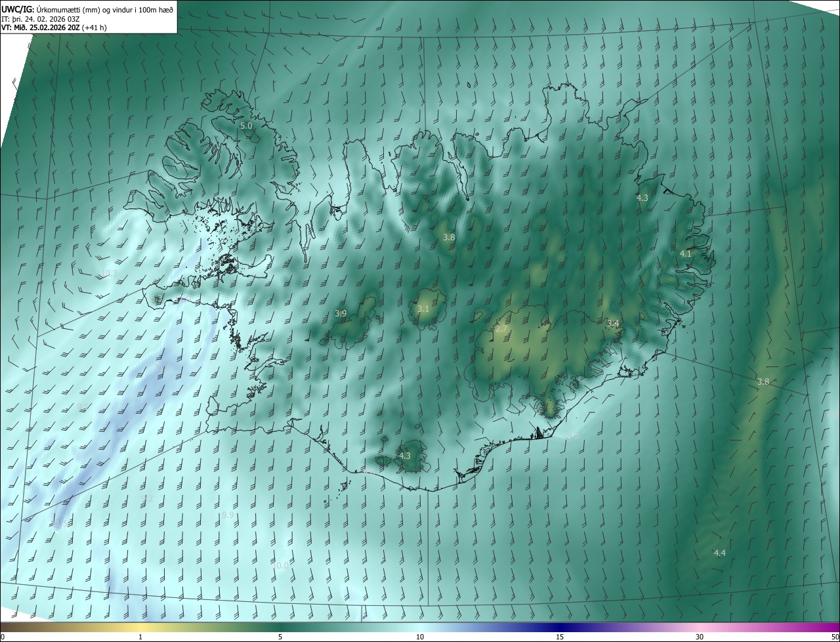Click the color scale tick label 30
840x642 pixels.
(x=700, y=637)
